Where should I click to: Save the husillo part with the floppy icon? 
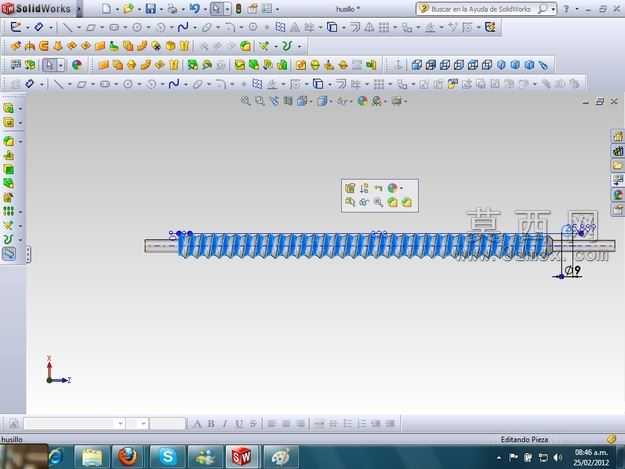[150, 8]
